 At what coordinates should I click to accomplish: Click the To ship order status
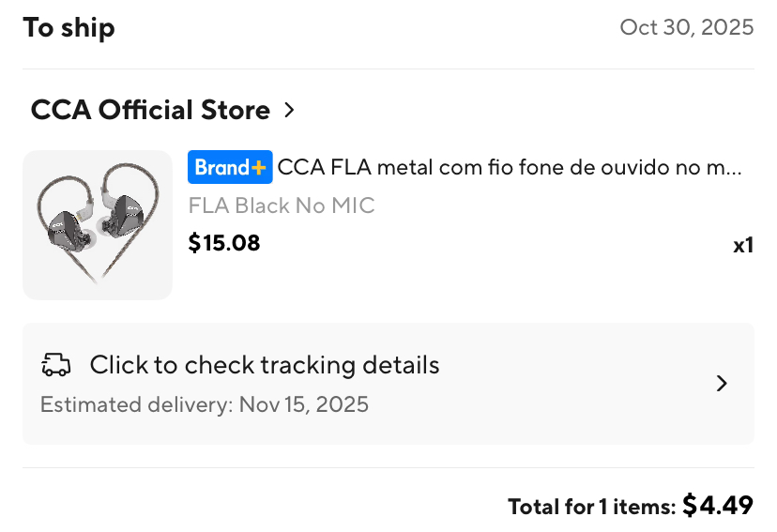click(69, 27)
